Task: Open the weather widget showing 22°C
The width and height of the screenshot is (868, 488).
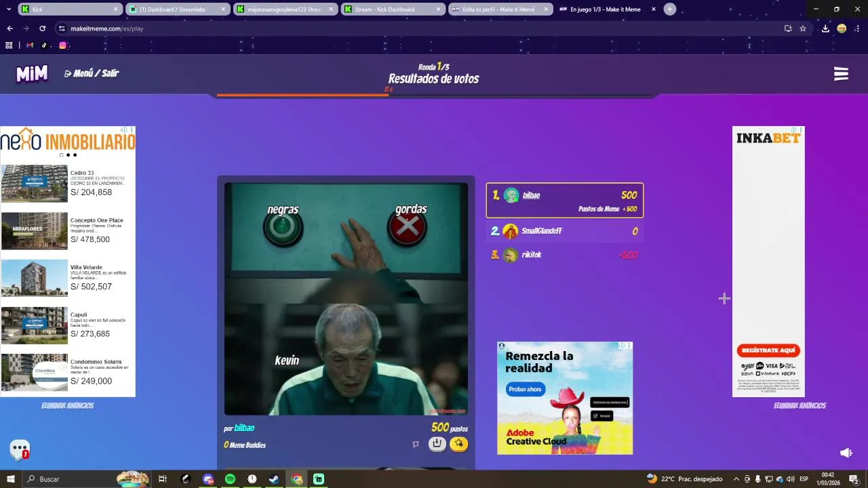Action: [685, 479]
